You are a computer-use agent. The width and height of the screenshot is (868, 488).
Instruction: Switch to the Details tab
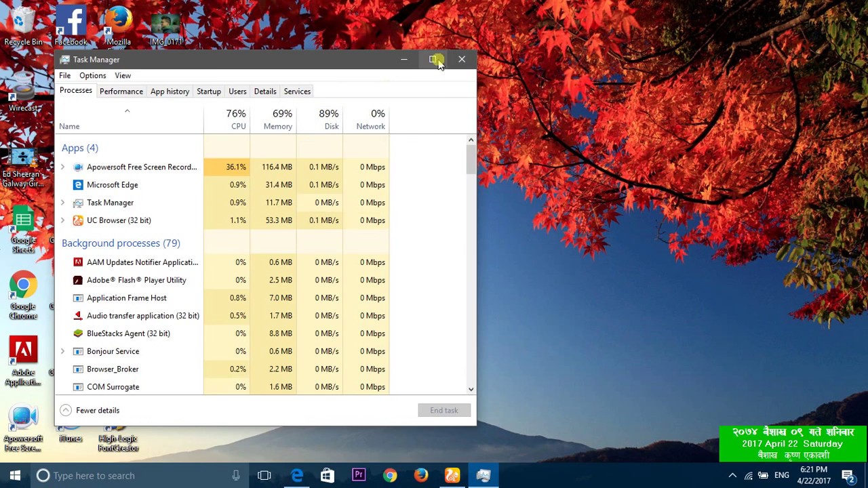pyautogui.click(x=265, y=91)
